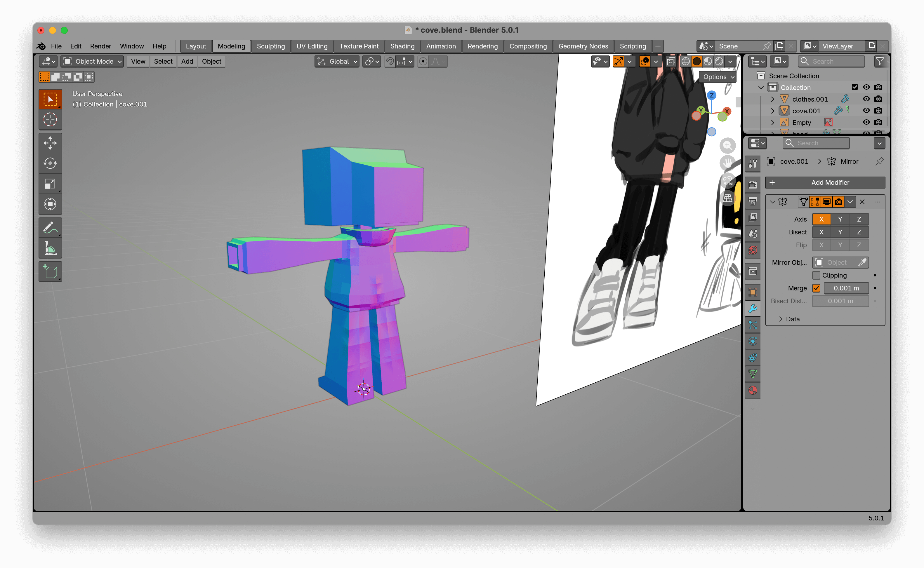Image resolution: width=924 pixels, height=568 pixels.
Task: Select the Scale tool
Action: (50, 184)
